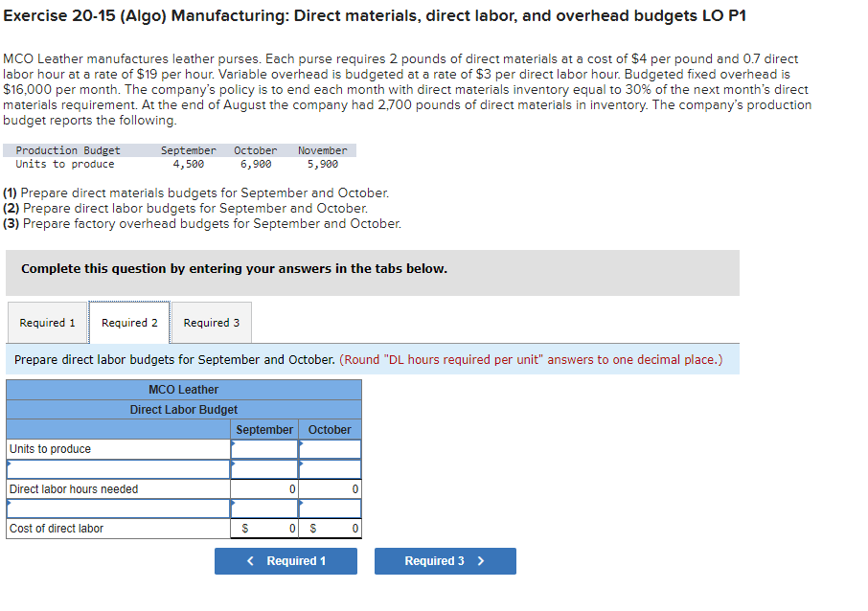This screenshot has width=868, height=611.
Task: Click the "< Required 1" navigation button
Action: point(286,560)
